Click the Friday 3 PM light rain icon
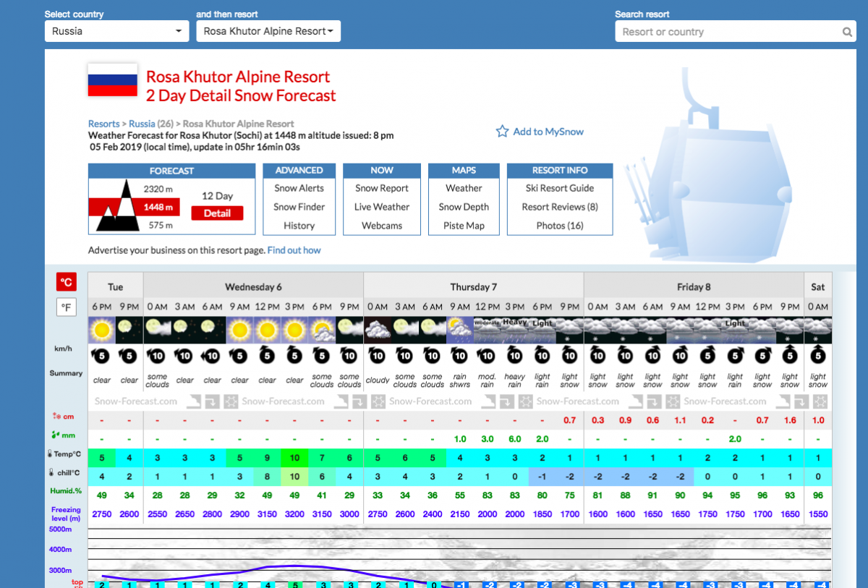Screen dimensions: 868x588 735,330
